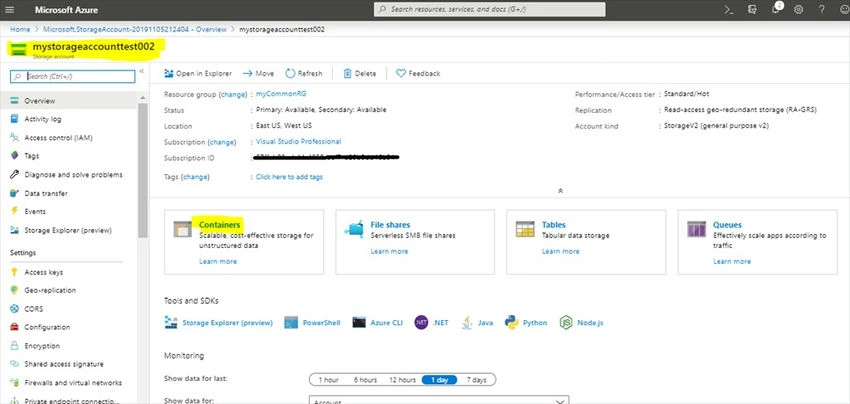Click the Delete trash icon
Viewport: 850px width, 404px height.
(347, 73)
